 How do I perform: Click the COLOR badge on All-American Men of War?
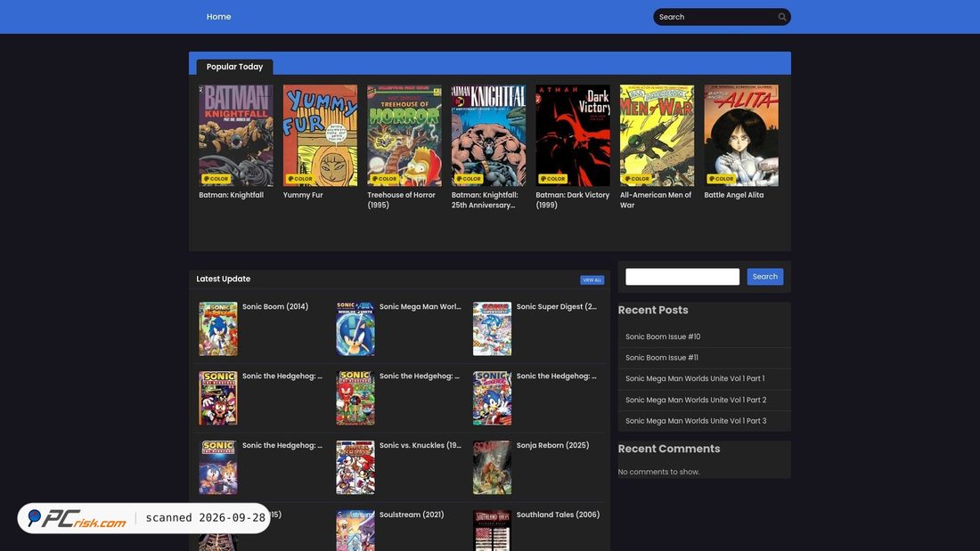point(637,179)
